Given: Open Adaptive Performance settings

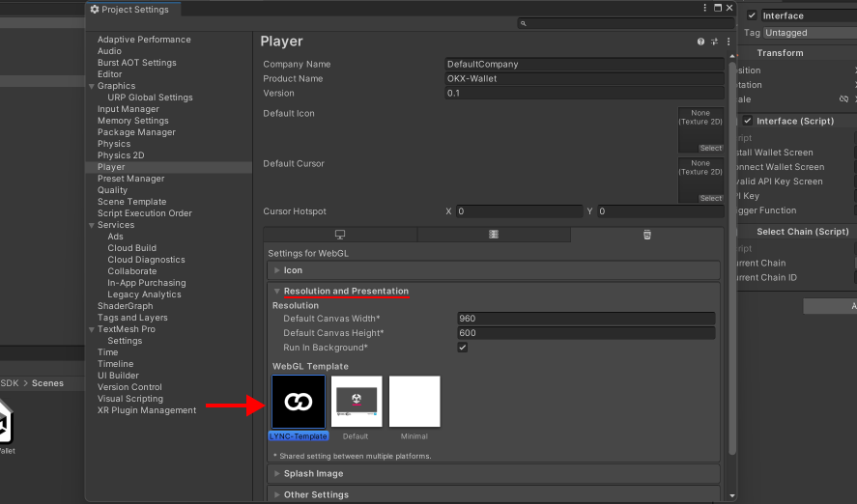Looking at the screenshot, I should coord(144,40).
